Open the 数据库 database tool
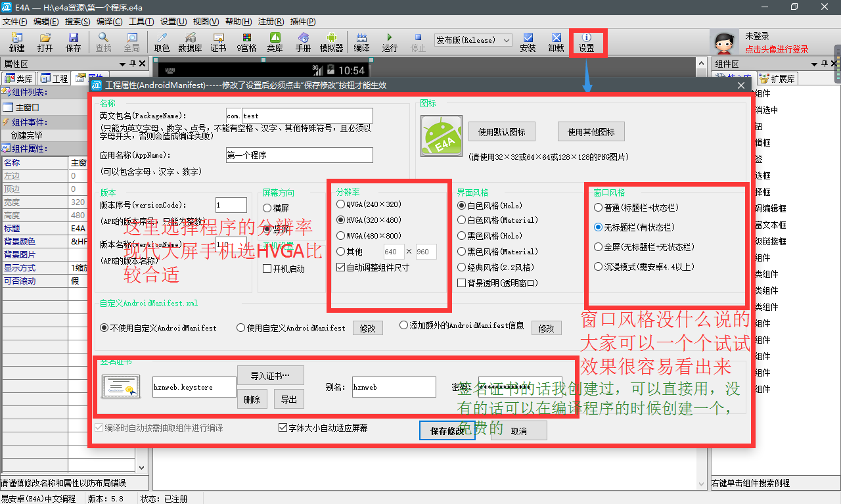This screenshot has width=841, height=504. click(190, 42)
